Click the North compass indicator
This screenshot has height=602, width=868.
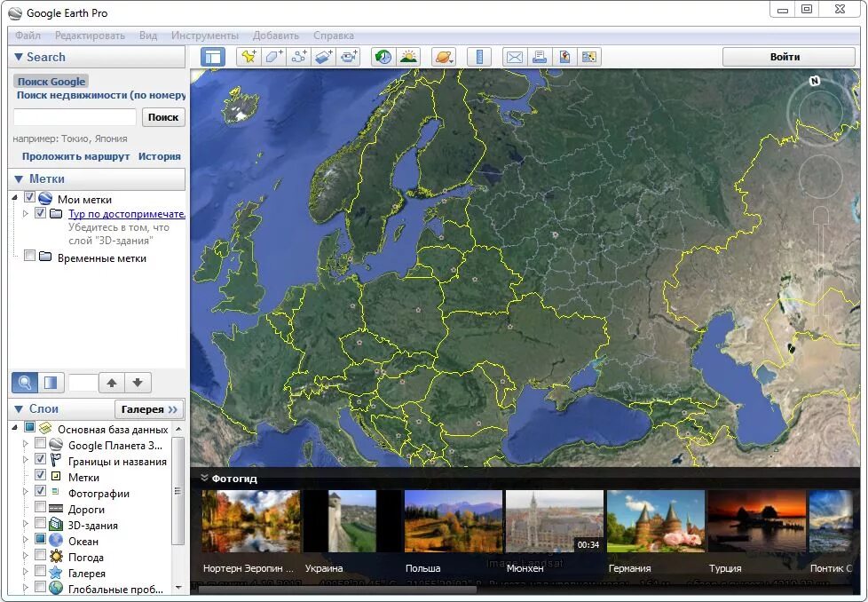coord(814,81)
